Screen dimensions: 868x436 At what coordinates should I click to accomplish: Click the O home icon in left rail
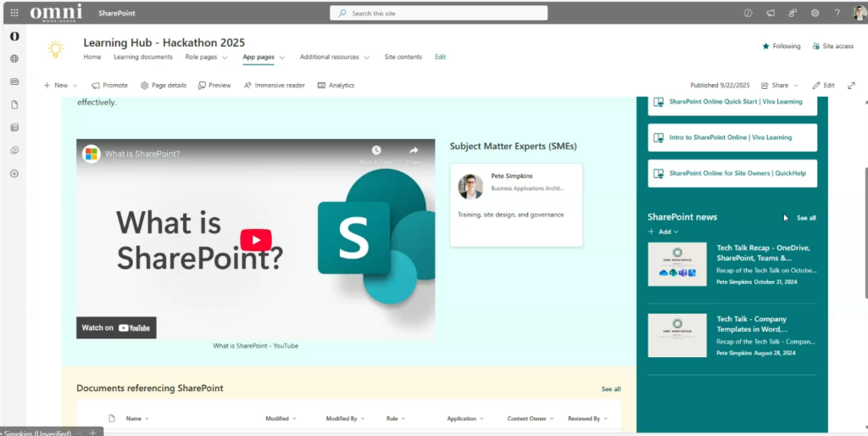click(x=14, y=36)
